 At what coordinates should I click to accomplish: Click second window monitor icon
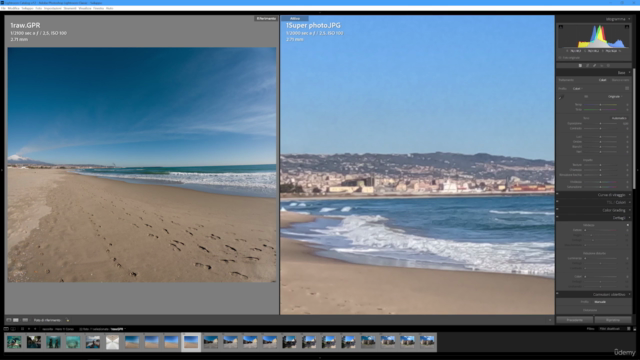click(13, 329)
